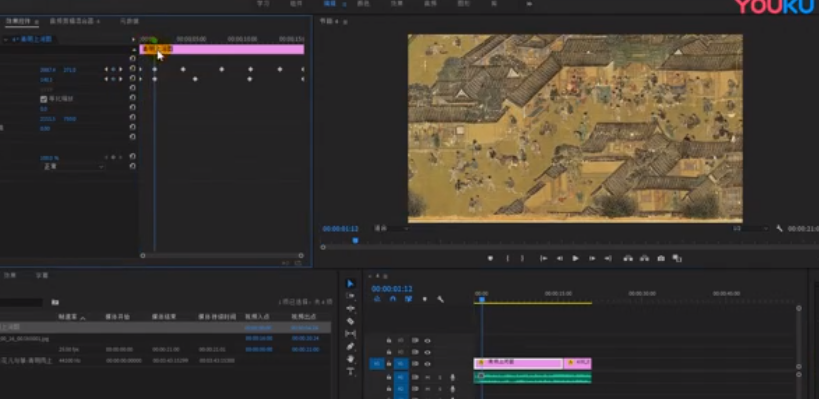Click the program monitor playhead slider
Viewport: 819px width, 399px height.
tap(355, 240)
